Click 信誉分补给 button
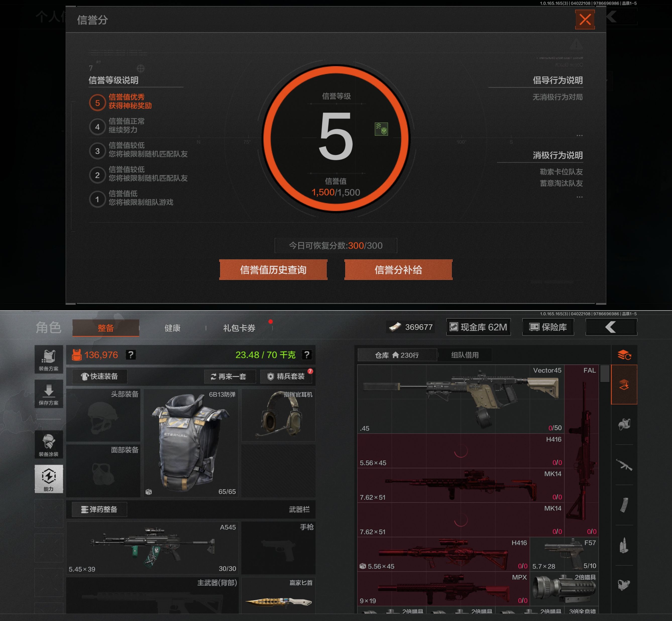 pyautogui.click(x=398, y=270)
